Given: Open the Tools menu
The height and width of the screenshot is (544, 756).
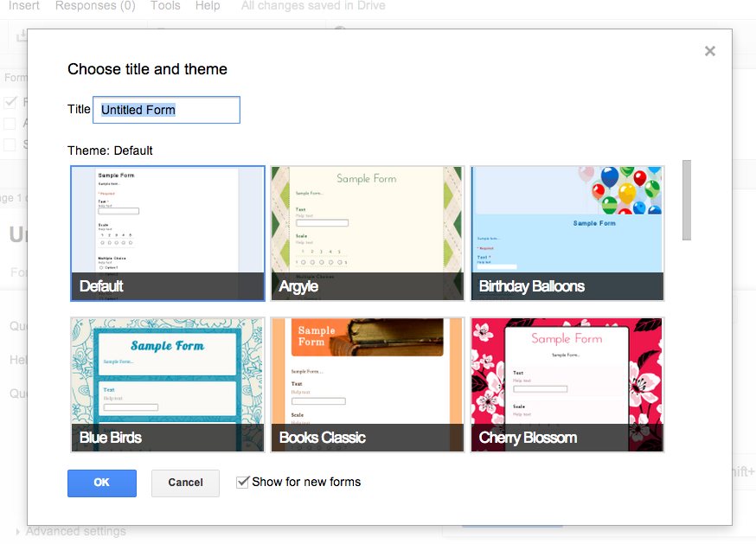Looking at the screenshot, I should (x=165, y=6).
